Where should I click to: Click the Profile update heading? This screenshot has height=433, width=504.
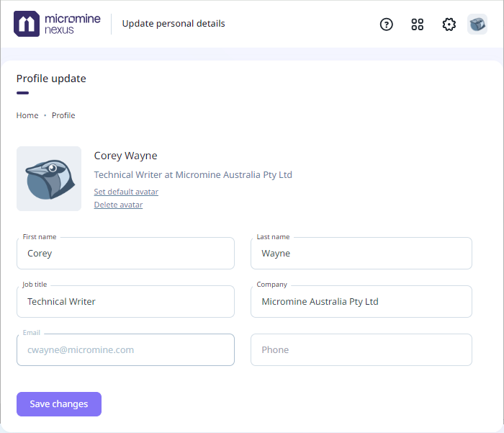pyautogui.click(x=51, y=79)
